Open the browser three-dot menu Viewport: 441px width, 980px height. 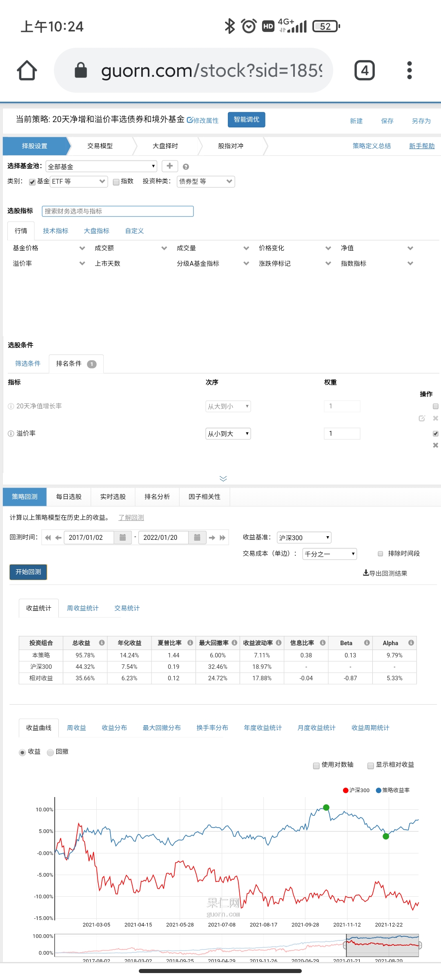point(410,70)
